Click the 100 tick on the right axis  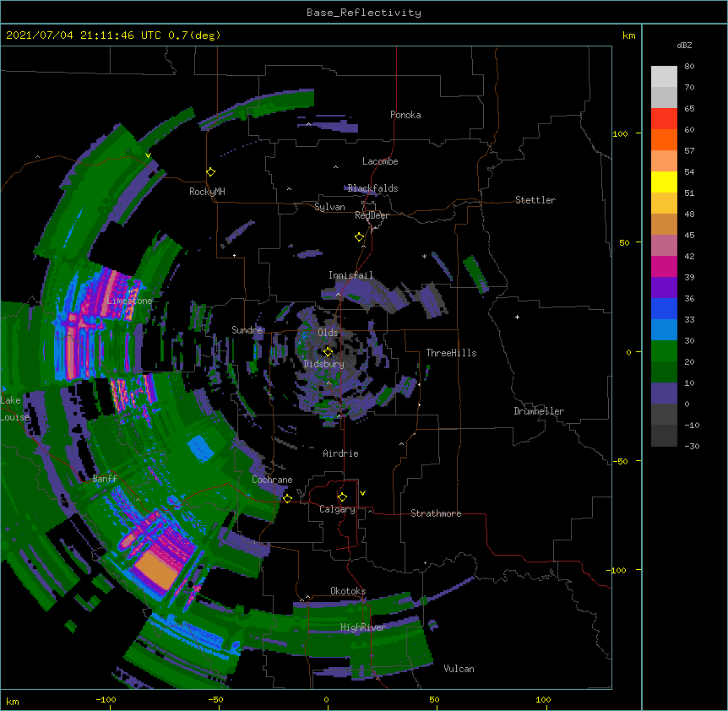[x=620, y=133]
